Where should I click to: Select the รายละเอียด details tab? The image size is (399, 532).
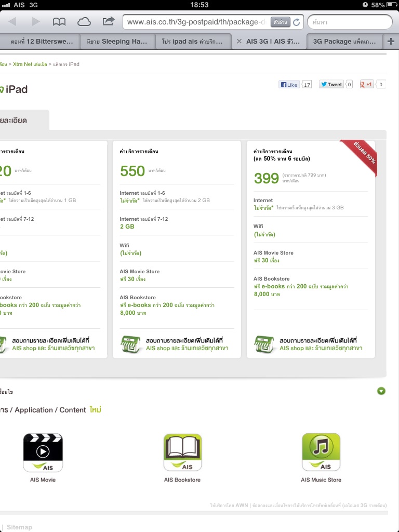(24, 121)
